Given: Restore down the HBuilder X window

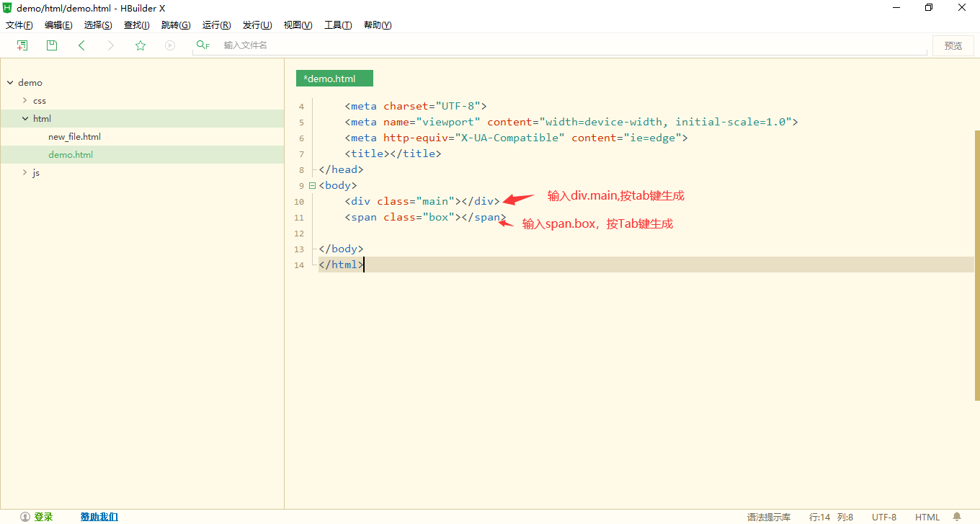Looking at the screenshot, I should [929, 8].
